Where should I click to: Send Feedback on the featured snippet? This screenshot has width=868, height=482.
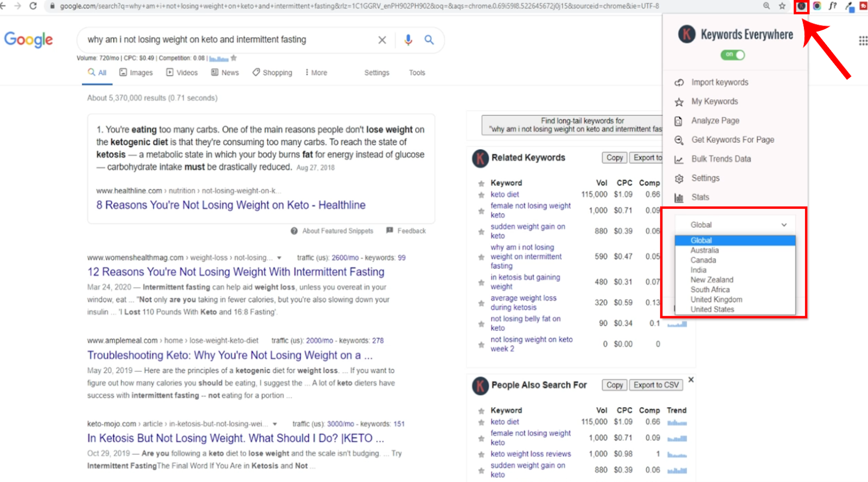pyautogui.click(x=406, y=231)
